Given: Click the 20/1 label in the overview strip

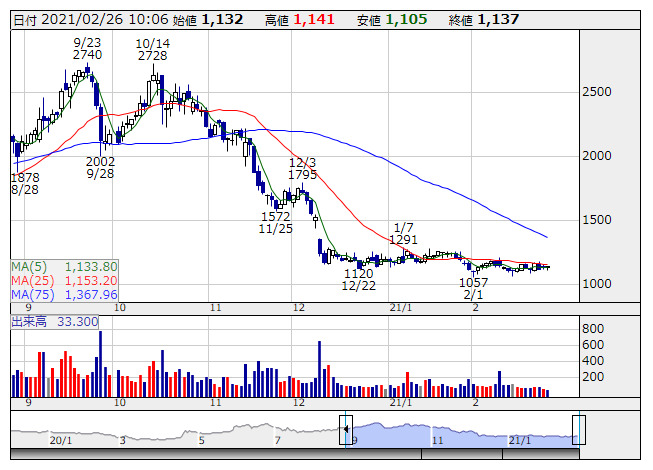Looking at the screenshot, I should point(61,440).
